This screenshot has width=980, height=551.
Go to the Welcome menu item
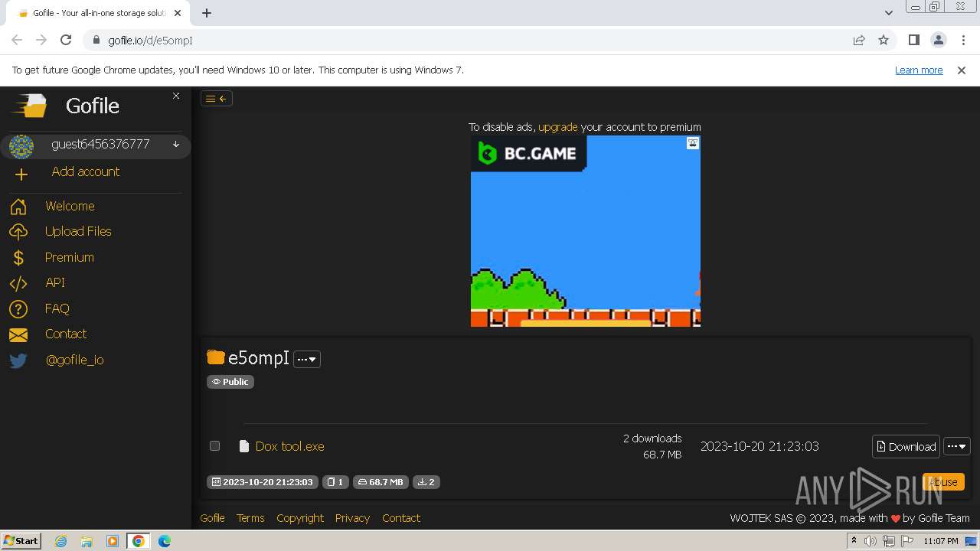pos(70,206)
